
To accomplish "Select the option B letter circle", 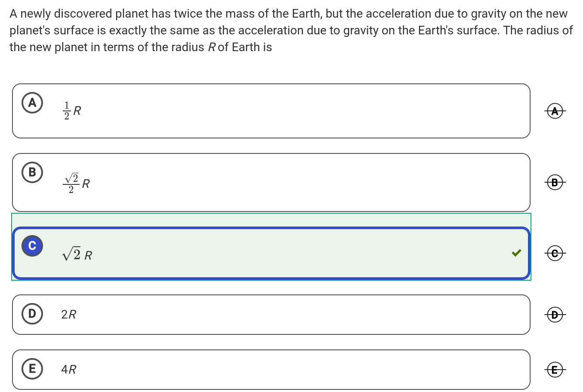I will (32, 172).
